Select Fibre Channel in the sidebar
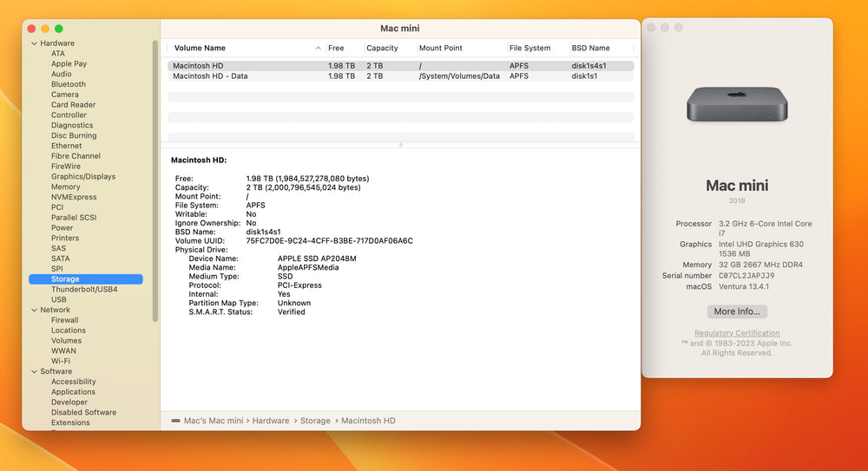This screenshot has height=471, width=868. tap(76, 156)
